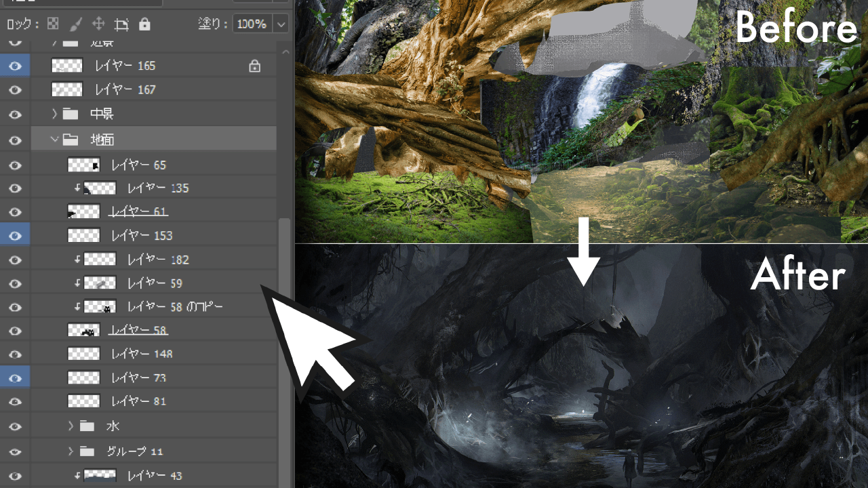This screenshot has height=488, width=868.
Task: Open the fill (塗り) percentage dropdown
Action: pyautogui.click(x=281, y=24)
